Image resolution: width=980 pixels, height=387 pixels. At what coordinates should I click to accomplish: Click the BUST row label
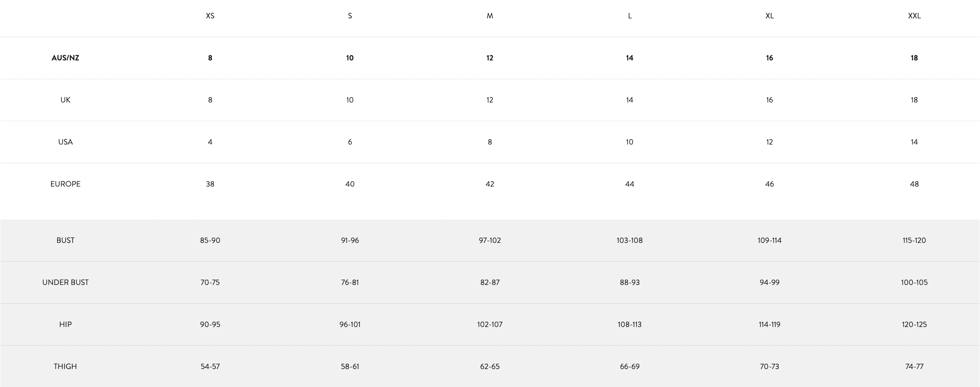click(65, 240)
